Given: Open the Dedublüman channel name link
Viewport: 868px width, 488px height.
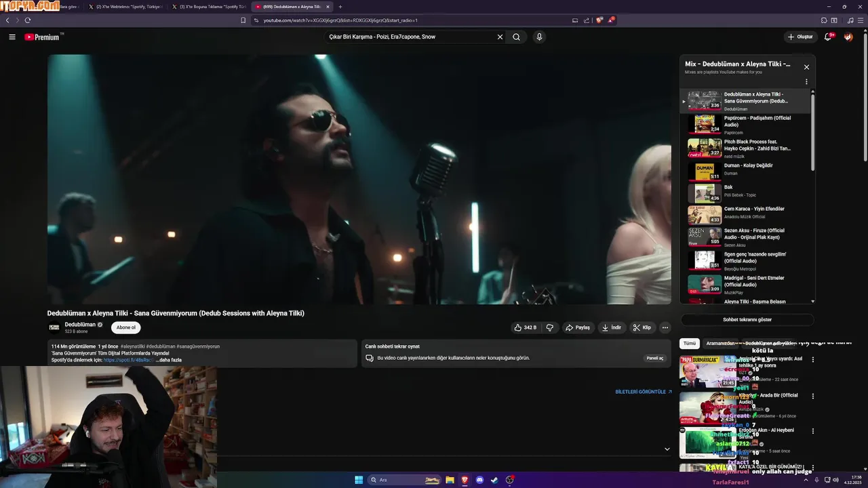Looking at the screenshot, I should [x=80, y=325].
